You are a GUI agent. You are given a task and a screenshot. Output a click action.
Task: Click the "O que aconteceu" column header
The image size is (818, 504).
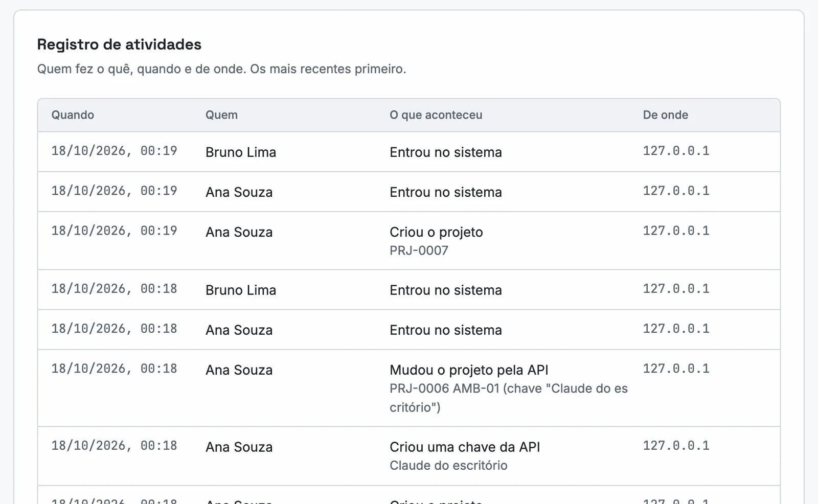point(436,115)
